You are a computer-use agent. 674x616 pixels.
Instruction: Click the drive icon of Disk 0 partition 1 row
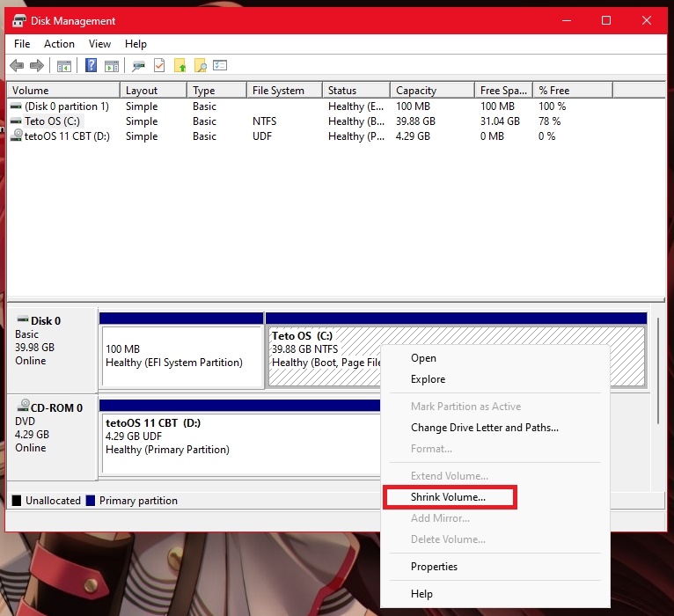pos(16,106)
